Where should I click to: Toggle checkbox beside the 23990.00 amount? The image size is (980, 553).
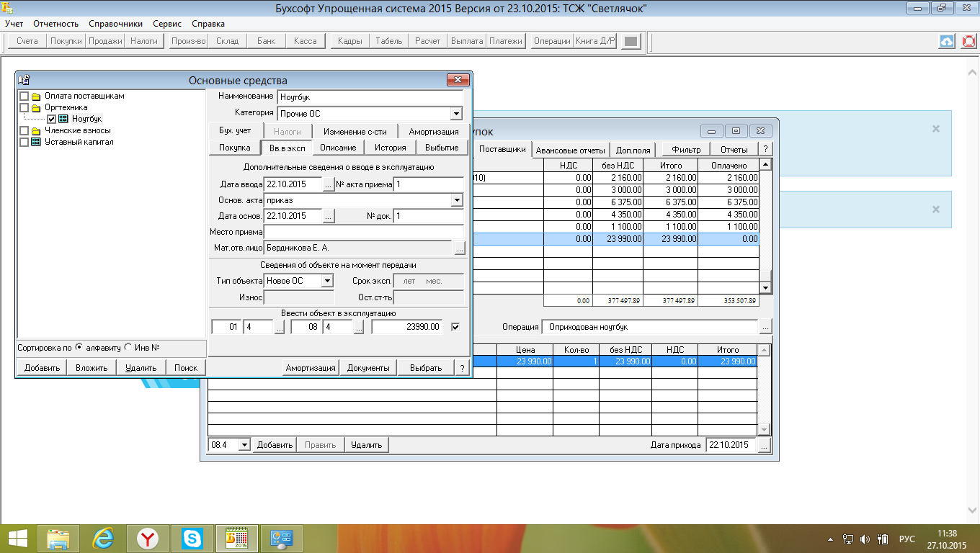click(x=455, y=327)
